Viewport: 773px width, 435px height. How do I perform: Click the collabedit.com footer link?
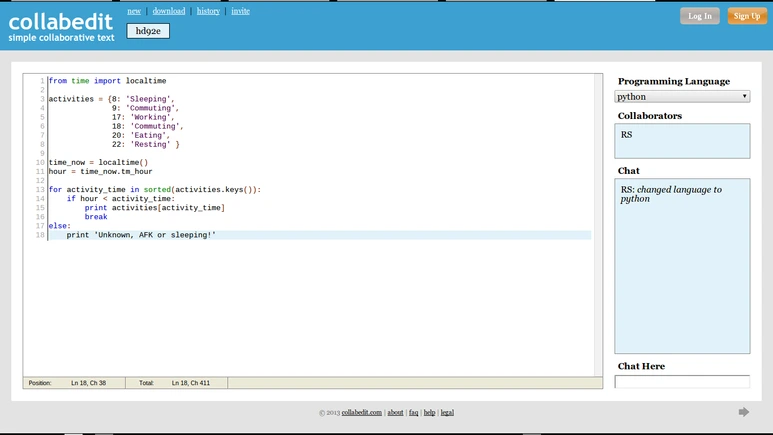point(361,412)
